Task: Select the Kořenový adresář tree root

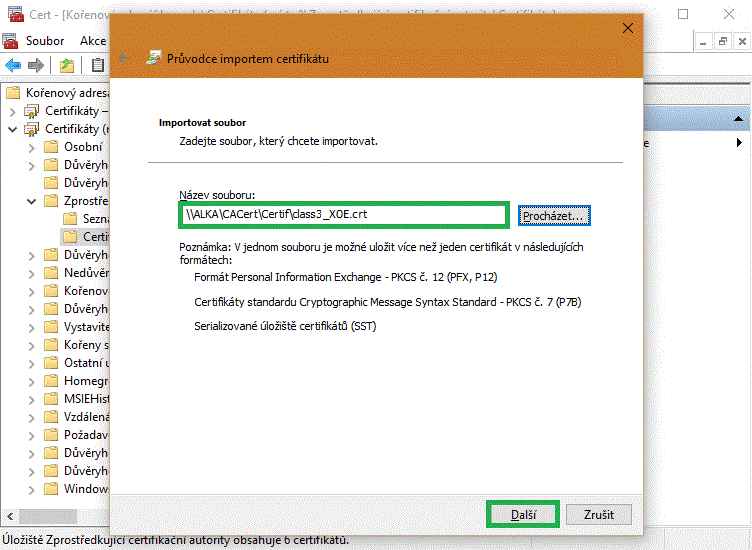Action: coord(65,93)
